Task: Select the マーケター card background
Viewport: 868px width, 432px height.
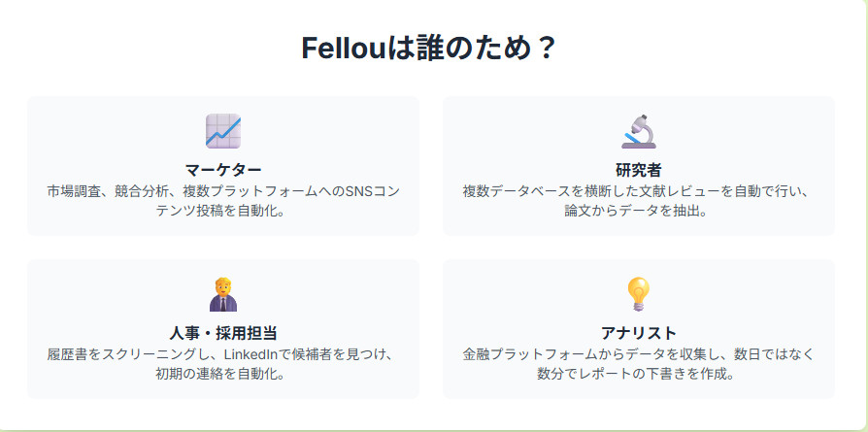Action: [78, 126]
